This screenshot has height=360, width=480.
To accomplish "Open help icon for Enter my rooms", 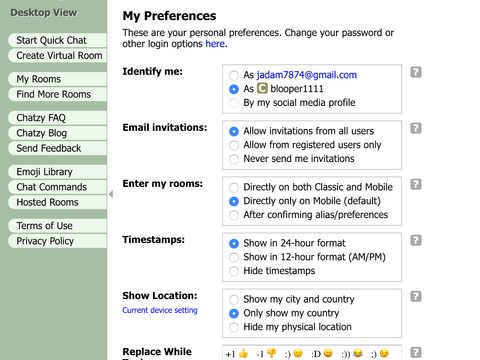I will pos(416,184).
